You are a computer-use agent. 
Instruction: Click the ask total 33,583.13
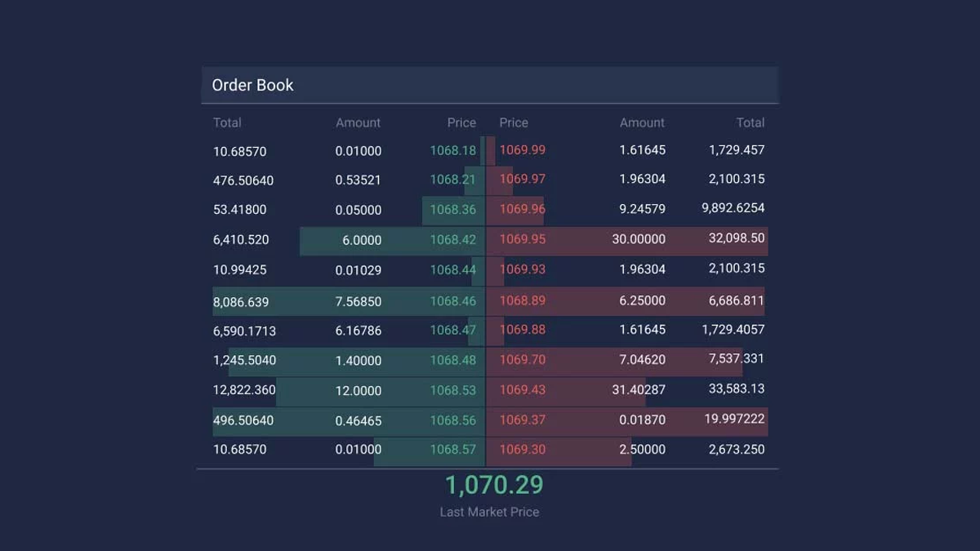737,389
